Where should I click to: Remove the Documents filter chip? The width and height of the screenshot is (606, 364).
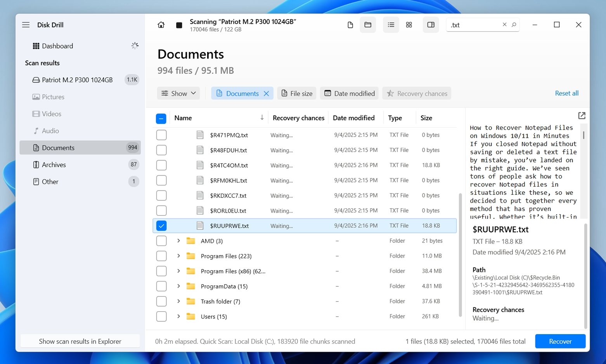pos(267,93)
